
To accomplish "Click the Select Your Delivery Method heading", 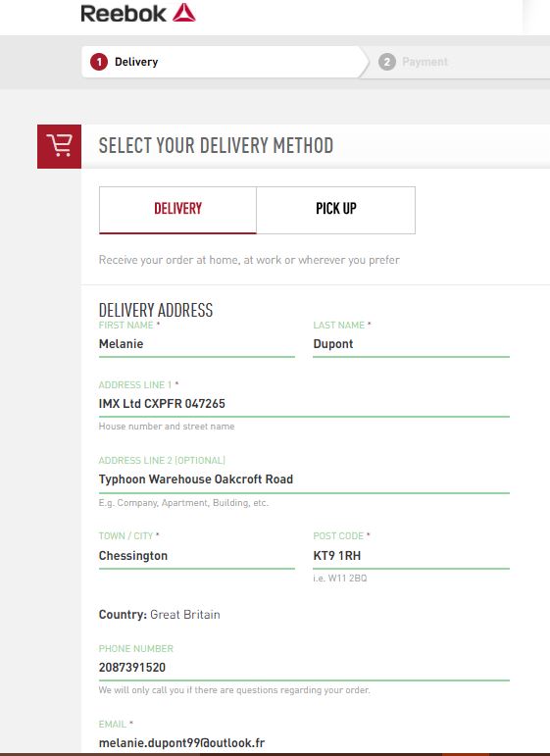I will (x=216, y=145).
